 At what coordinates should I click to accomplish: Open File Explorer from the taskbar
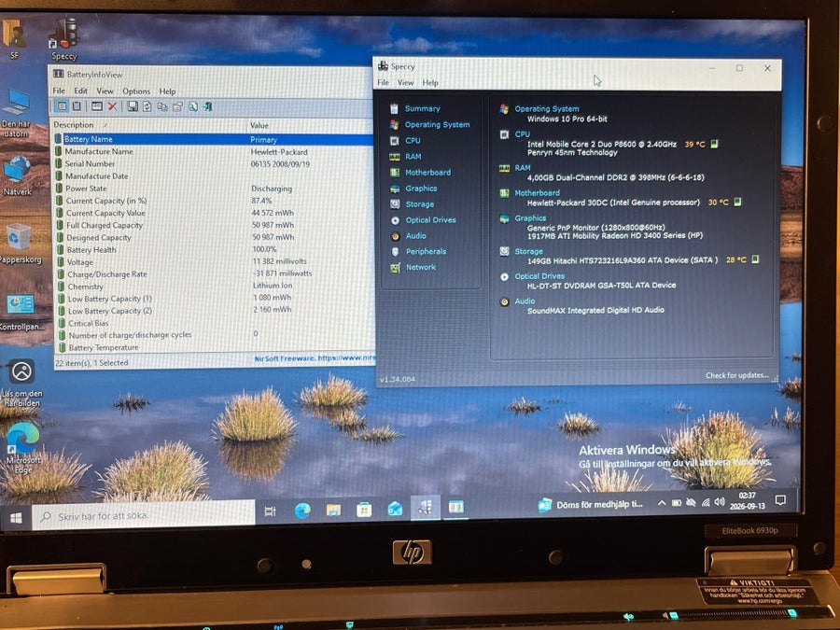pyautogui.click(x=333, y=510)
